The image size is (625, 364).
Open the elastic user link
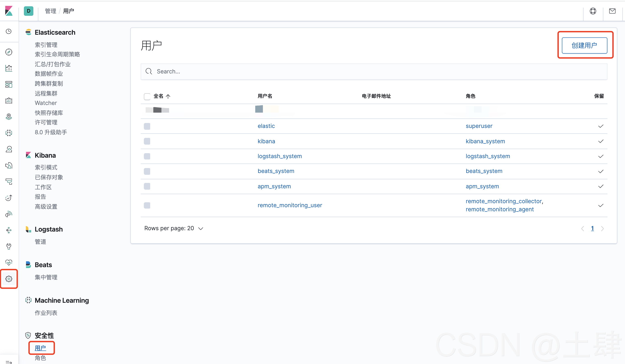pyautogui.click(x=266, y=126)
